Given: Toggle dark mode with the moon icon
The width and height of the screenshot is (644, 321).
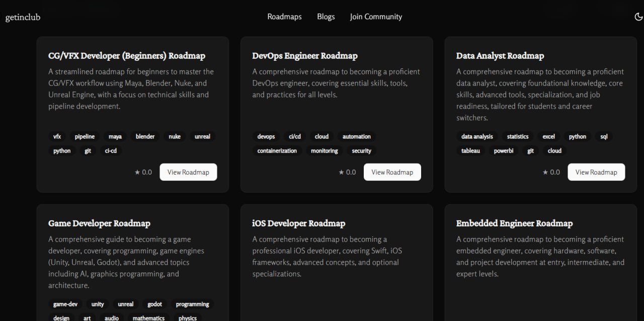Looking at the screenshot, I should 638,17.
